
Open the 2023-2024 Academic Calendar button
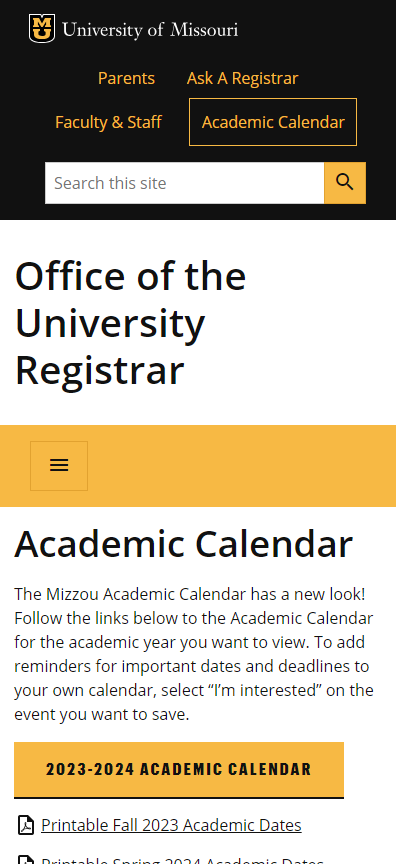tap(179, 770)
